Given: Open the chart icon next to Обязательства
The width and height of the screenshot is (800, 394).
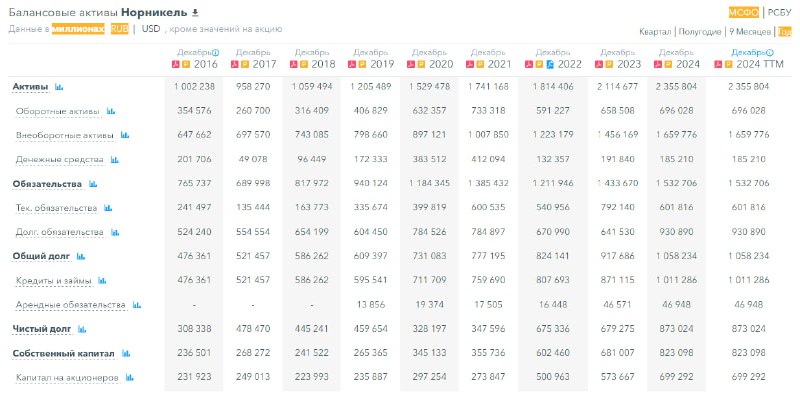Looking at the screenshot, I should [93, 184].
